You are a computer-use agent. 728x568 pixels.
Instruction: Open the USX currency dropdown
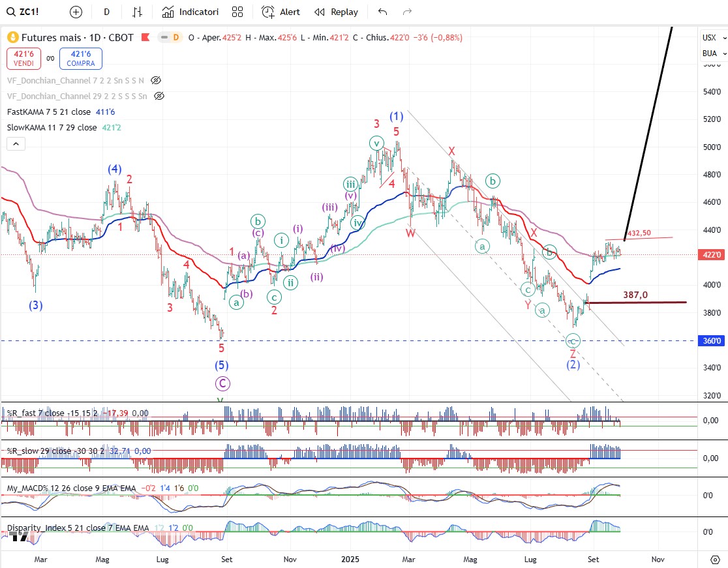[x=712, y=38]
